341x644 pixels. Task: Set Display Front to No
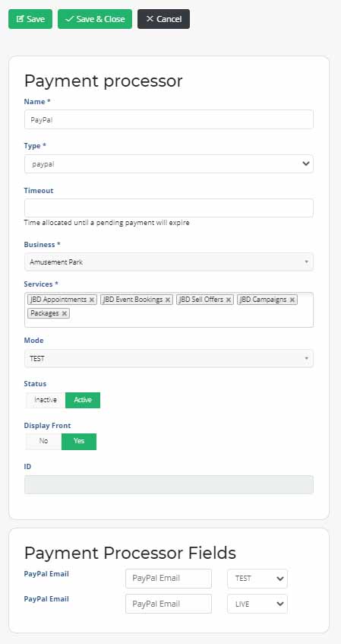[43, 442]
